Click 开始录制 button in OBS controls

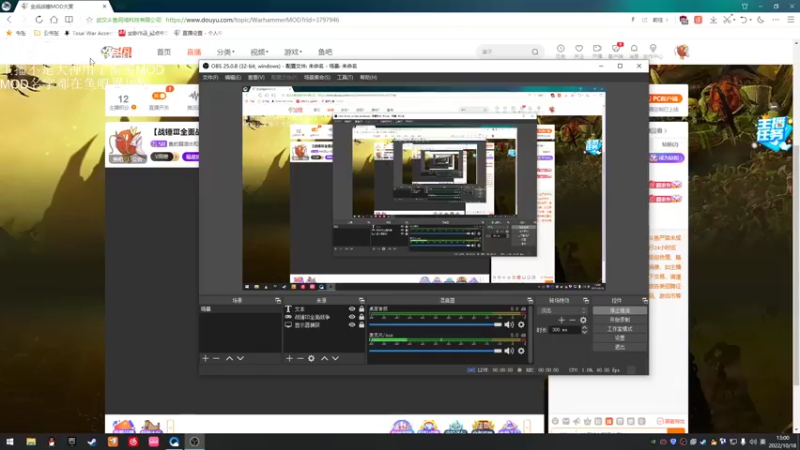619,319
